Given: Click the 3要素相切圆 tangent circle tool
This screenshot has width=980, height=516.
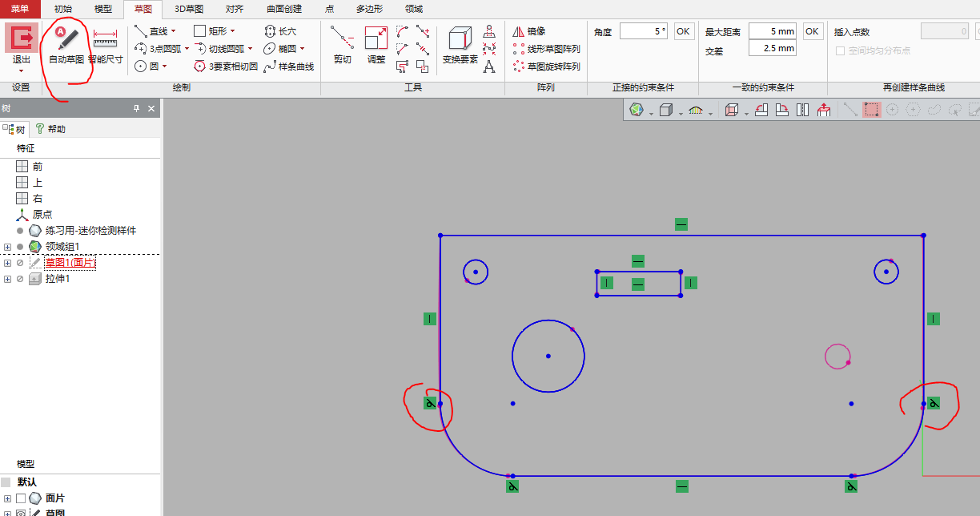Looking at the screenshot, I should [x=226, y=67].
